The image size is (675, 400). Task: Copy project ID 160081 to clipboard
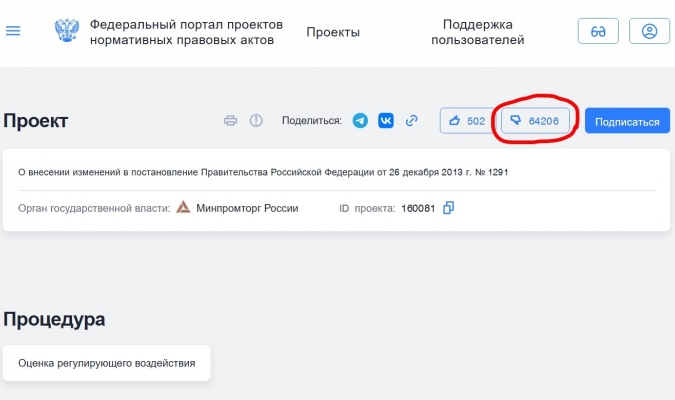[x=449, y=208]
